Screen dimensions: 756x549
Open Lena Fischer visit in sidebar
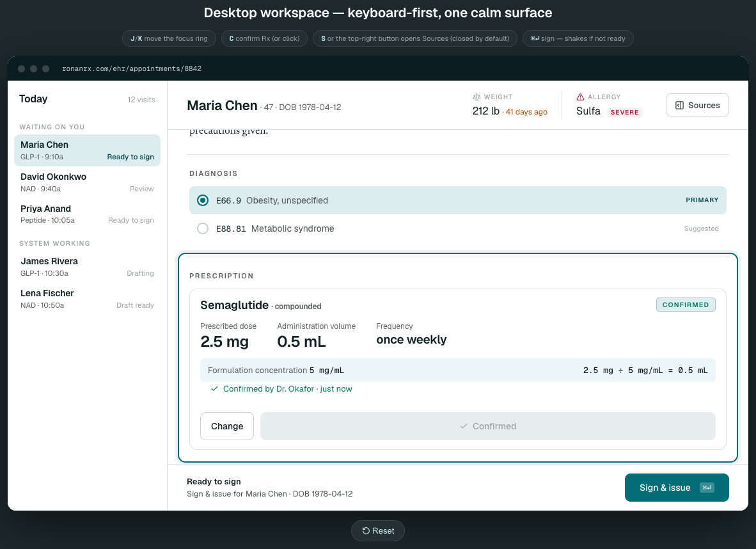(x=87, y=299)
